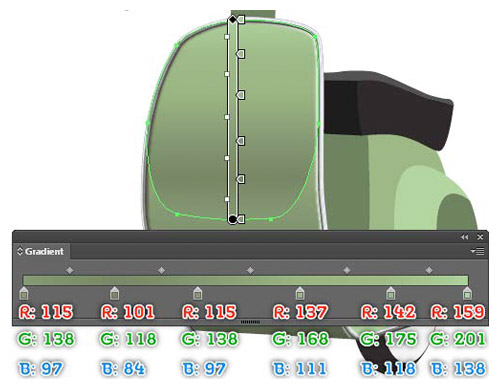
Task: Click the fifth midpoint diamond above gradient bar
Action: point(429,270)
